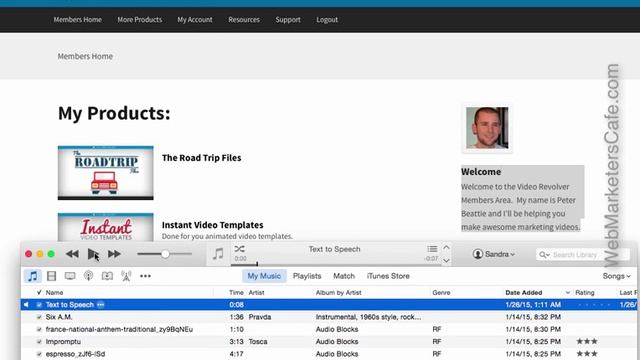The height and width of the screenshot is (360, 640).
Task: Sort songs by the Time column
Action: [236, 293]
